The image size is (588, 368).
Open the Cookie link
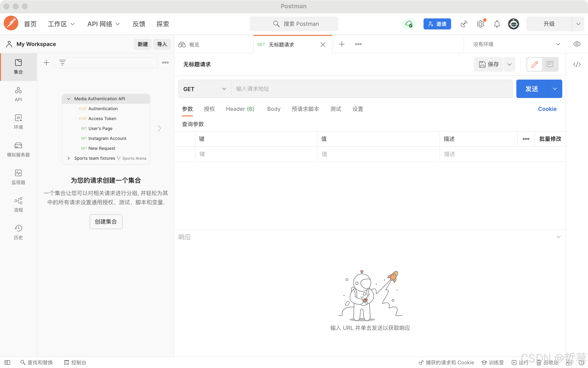547,109
